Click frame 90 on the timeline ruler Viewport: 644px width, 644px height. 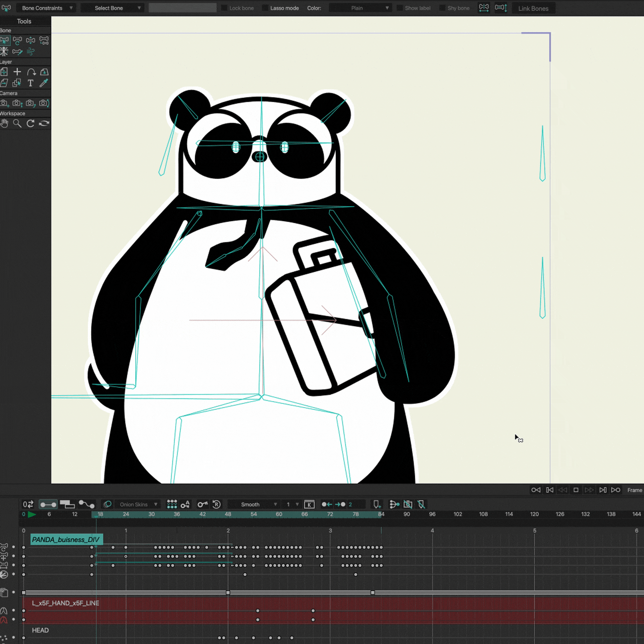coord(407,514)
